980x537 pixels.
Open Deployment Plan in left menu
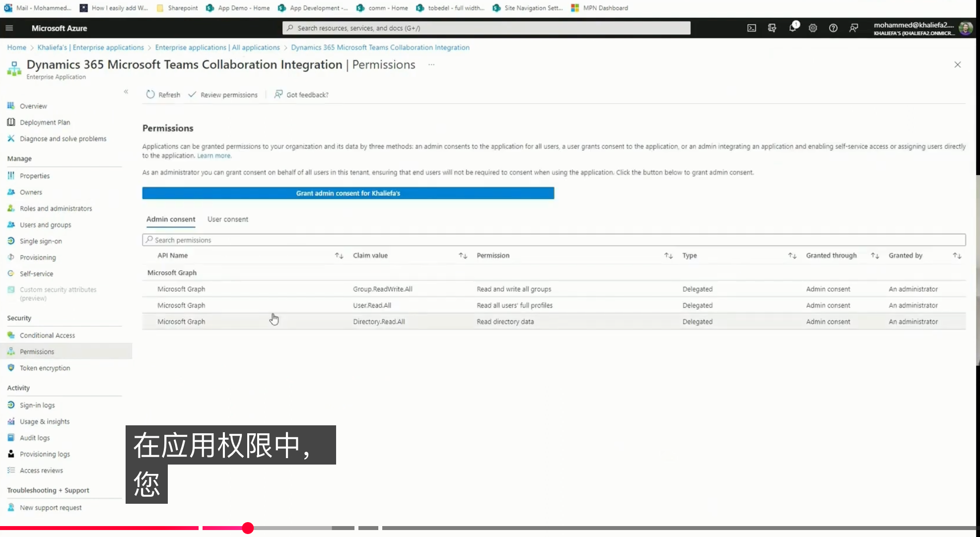[45, 123]
